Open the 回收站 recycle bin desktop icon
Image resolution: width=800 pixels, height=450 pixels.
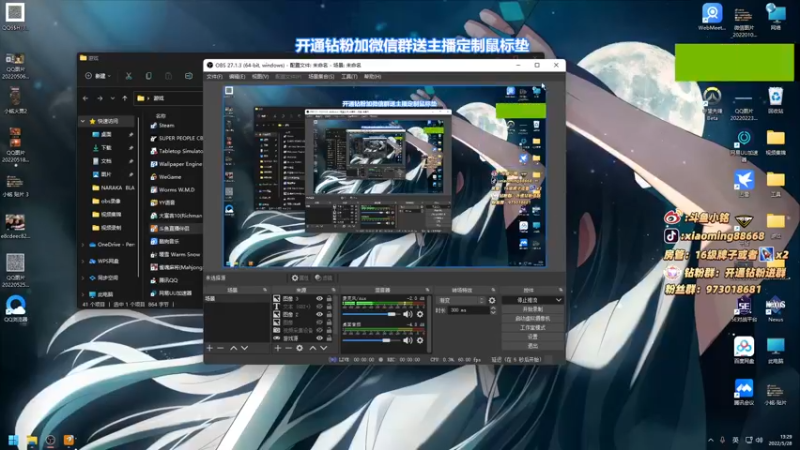(x=776, y=100)
